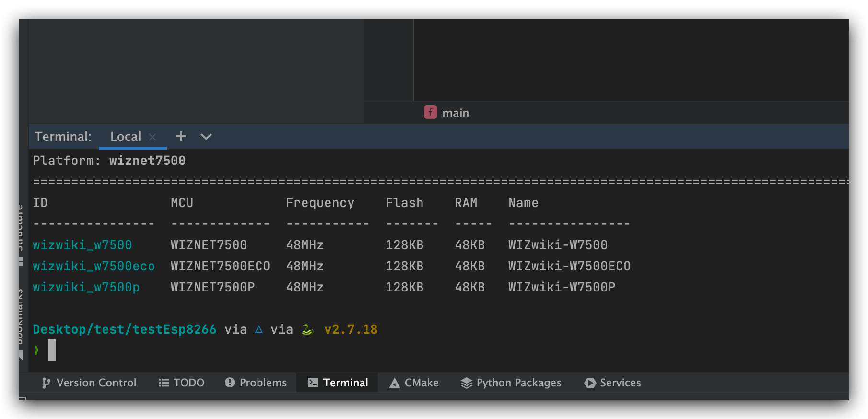The height and width of the screenshot is (419, 868).
Task: Click the wiznet7500 platform name
Action: (147, 161)
